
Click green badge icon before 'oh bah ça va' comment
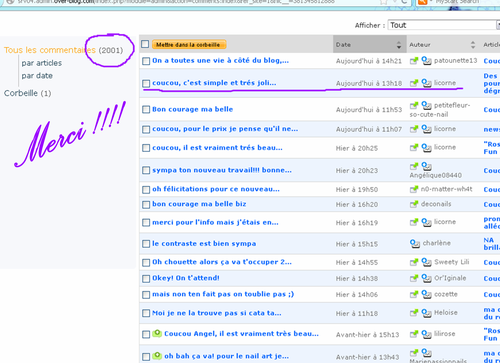(x=157, y=356)
